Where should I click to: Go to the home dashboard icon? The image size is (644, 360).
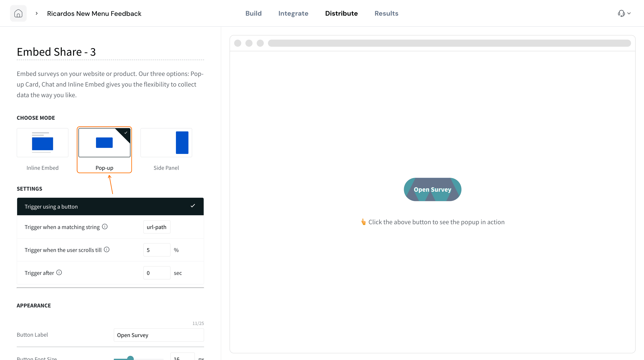(x=18, y=13)
